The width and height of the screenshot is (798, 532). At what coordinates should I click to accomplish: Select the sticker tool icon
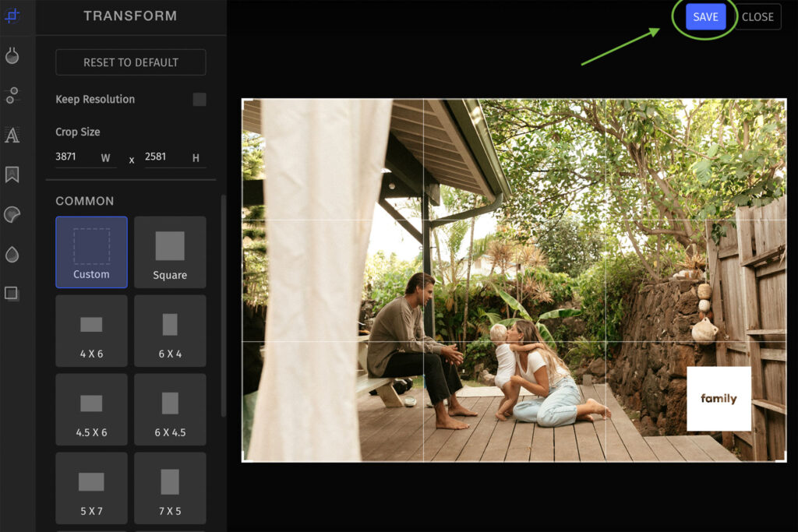click(12, 213)
